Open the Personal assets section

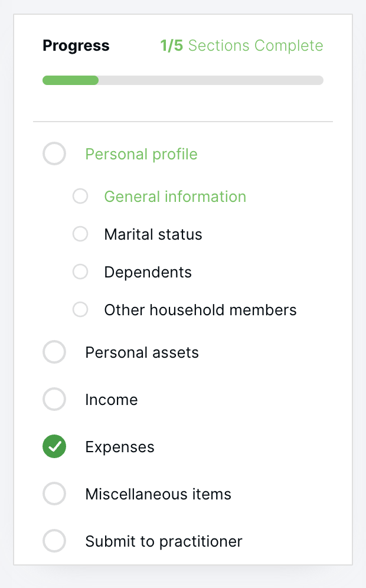pyautogui.click(x=142, y=352)
